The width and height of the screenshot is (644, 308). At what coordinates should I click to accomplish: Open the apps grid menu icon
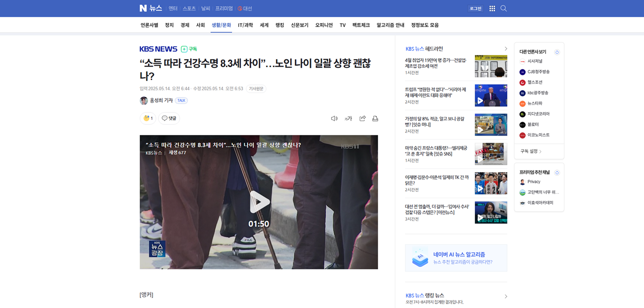point(492,9)
